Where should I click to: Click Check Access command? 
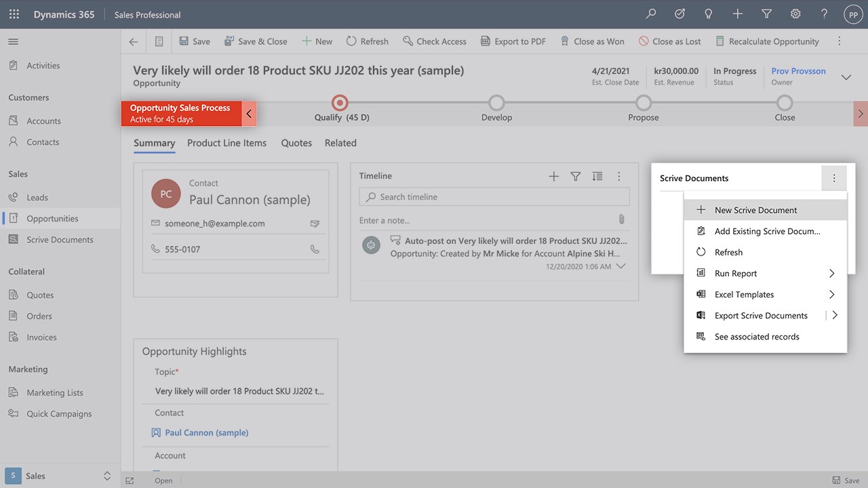tap(435, 41)
